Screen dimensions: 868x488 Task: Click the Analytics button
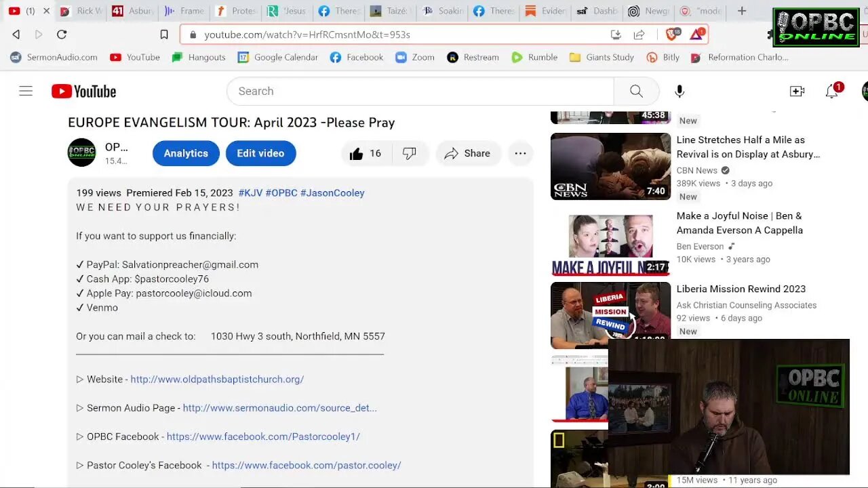coord(186,153)
